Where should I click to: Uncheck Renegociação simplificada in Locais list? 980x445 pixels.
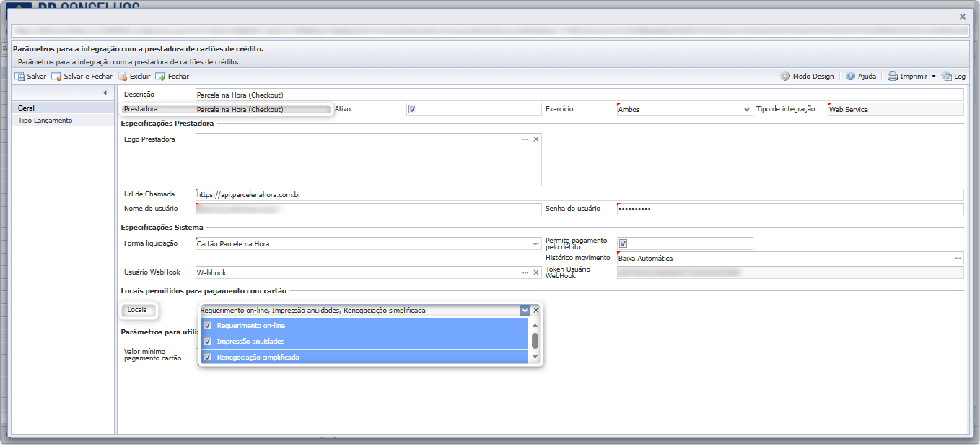pos(208,357)
